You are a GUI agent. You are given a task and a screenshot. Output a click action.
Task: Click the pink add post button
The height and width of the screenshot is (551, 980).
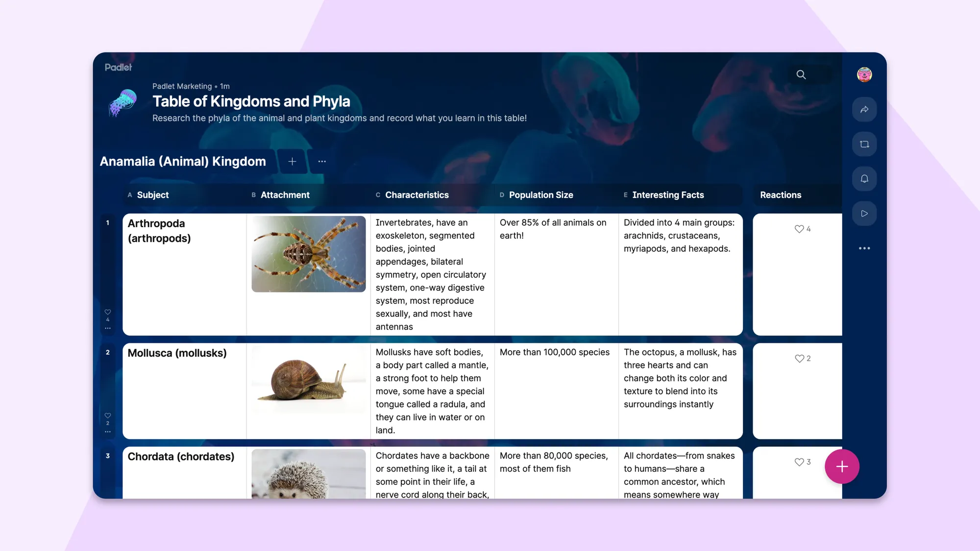[x=841, y=466]
